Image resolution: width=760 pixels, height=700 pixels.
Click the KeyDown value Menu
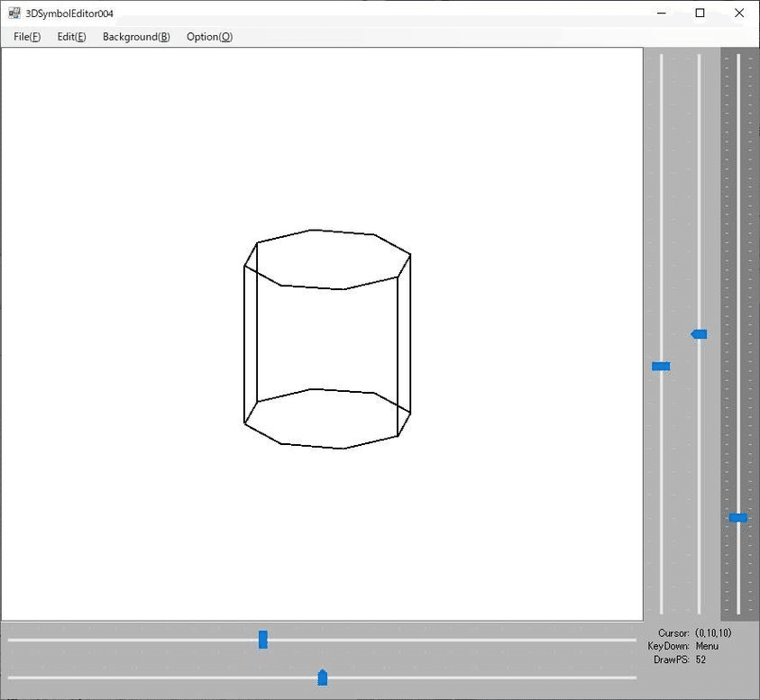(707, 646)
